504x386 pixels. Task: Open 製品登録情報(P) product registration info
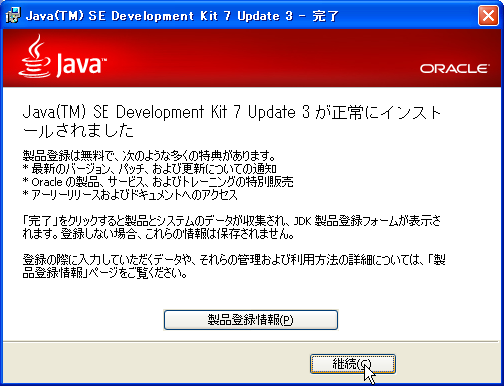[x=251, y=320]
